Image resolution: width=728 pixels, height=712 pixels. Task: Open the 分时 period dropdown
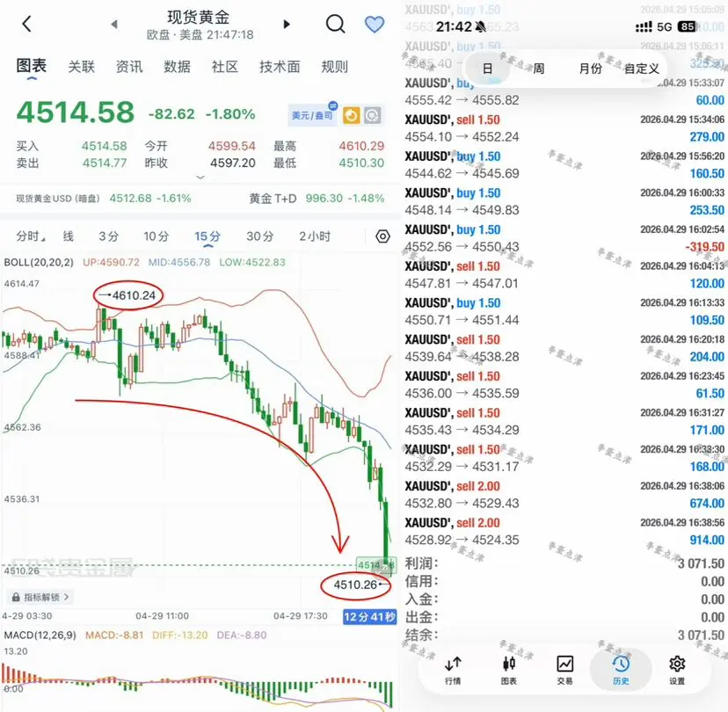point(30,236)
